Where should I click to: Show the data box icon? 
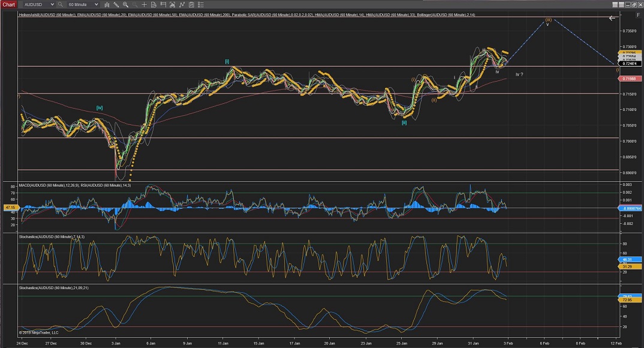click(154, 5)
